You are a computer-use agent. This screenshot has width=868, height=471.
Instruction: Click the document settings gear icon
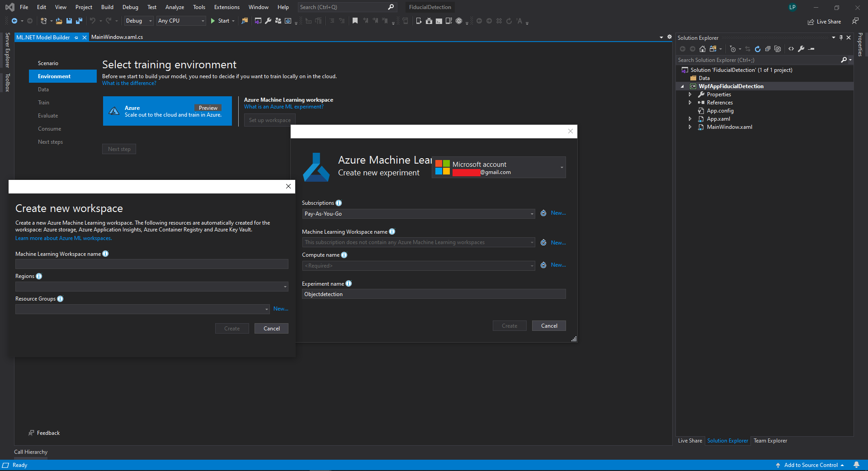click(670, 37)
